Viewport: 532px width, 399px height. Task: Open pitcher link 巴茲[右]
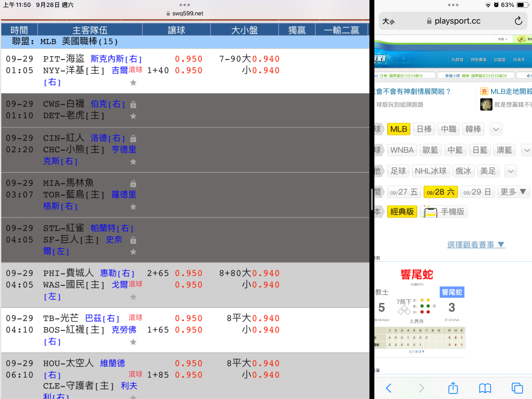[102, 318]
